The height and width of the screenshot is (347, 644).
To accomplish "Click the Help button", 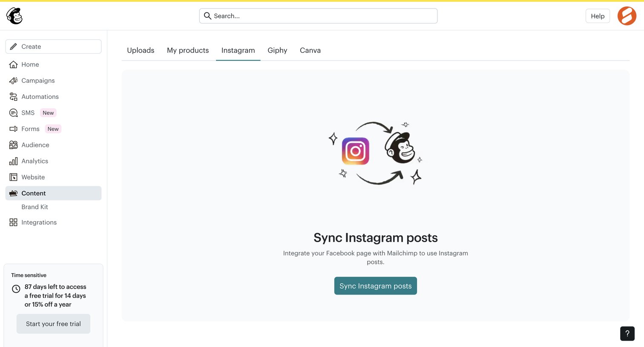I will tap(598, 16).
